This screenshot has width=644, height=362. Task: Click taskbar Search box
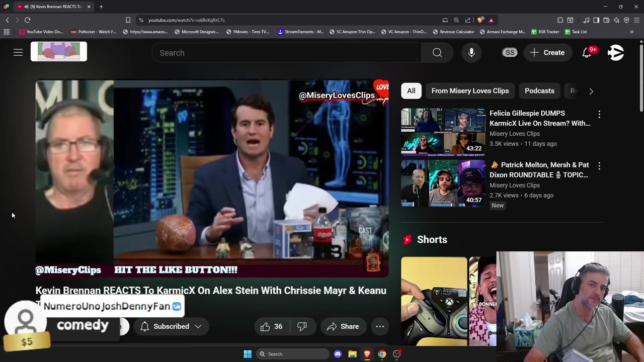click(292, 354)
